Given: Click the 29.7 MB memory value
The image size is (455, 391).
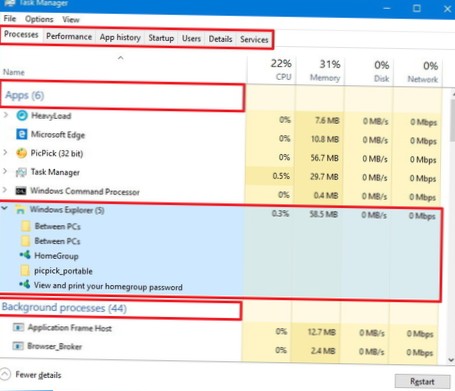Looking at the screenshot, I should coord(324,176).
